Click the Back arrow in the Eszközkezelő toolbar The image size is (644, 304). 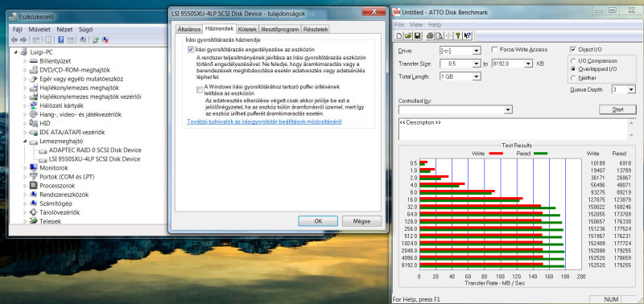[x=14, y=39]
